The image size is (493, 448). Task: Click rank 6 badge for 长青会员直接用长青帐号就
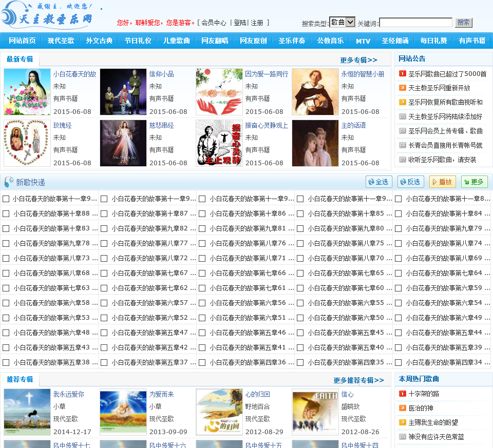[403, 145]
